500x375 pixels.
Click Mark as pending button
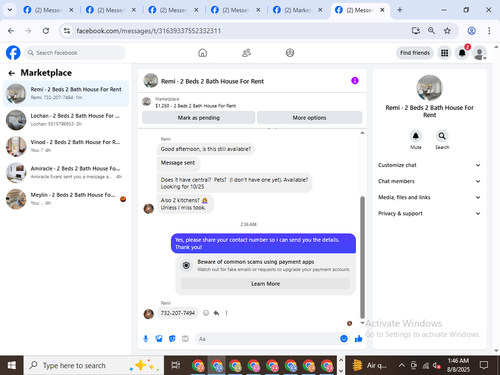[199, 118]
